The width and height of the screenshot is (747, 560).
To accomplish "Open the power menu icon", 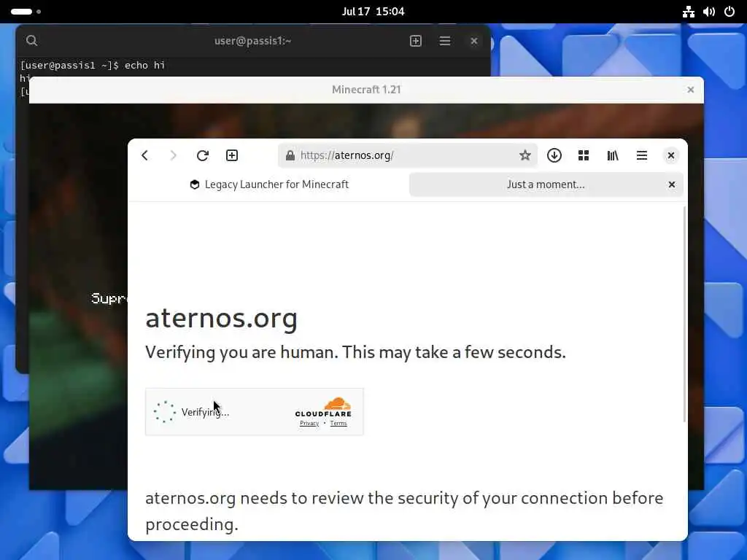I will pos(729,12).
